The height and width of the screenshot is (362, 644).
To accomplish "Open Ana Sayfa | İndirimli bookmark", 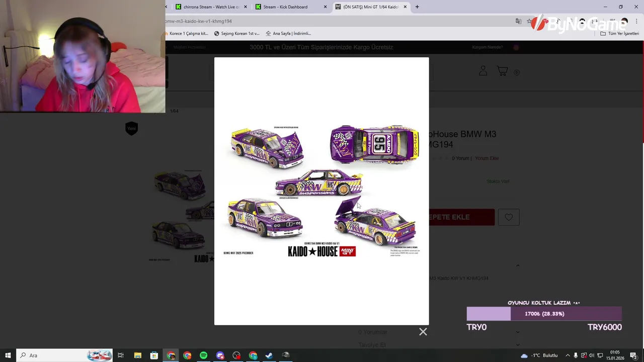I will 288,34.
